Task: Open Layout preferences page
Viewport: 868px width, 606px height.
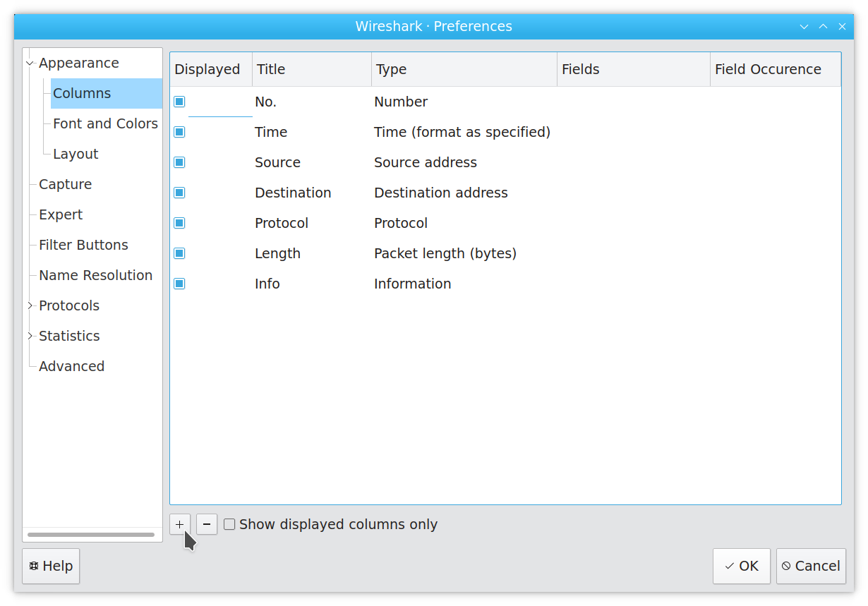Action: click(76, 154)
